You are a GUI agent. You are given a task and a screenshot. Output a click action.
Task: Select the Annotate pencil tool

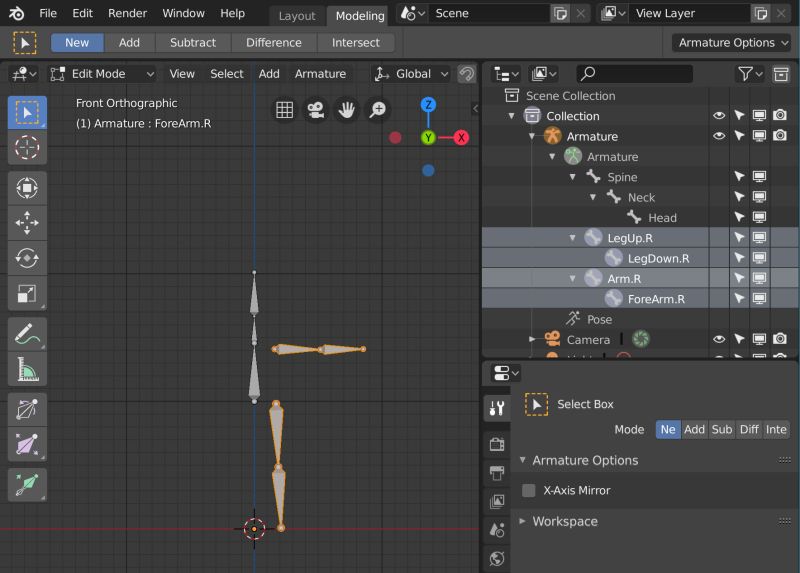[x=27, y=334]
